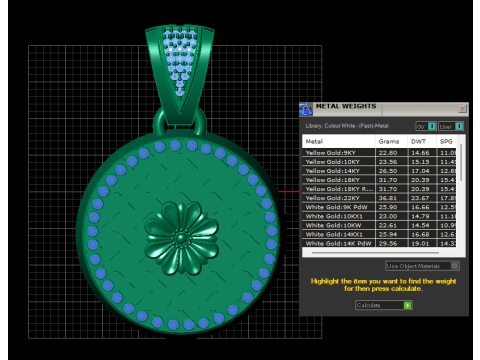Select the White Gold:10KX1 row
The height and width of the screenshot is (360, 480).
pos(379,216)
